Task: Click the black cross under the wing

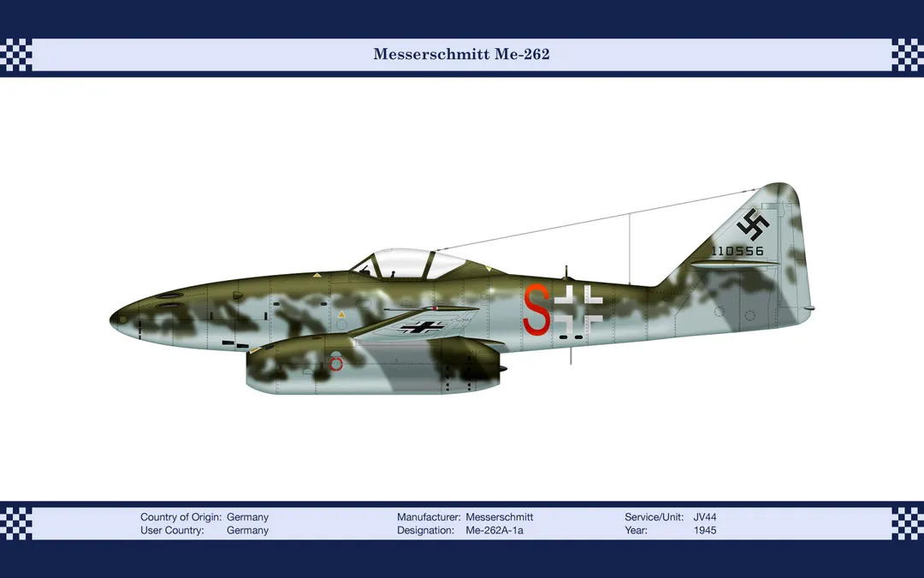Action: 422,327
